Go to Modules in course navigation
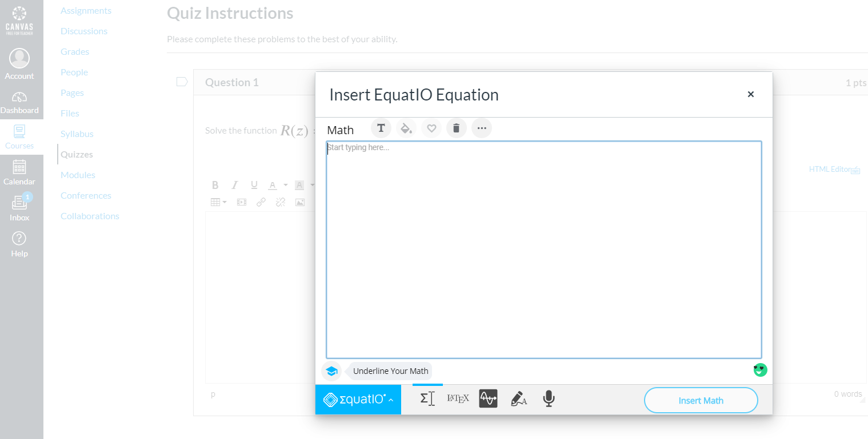 78,175
